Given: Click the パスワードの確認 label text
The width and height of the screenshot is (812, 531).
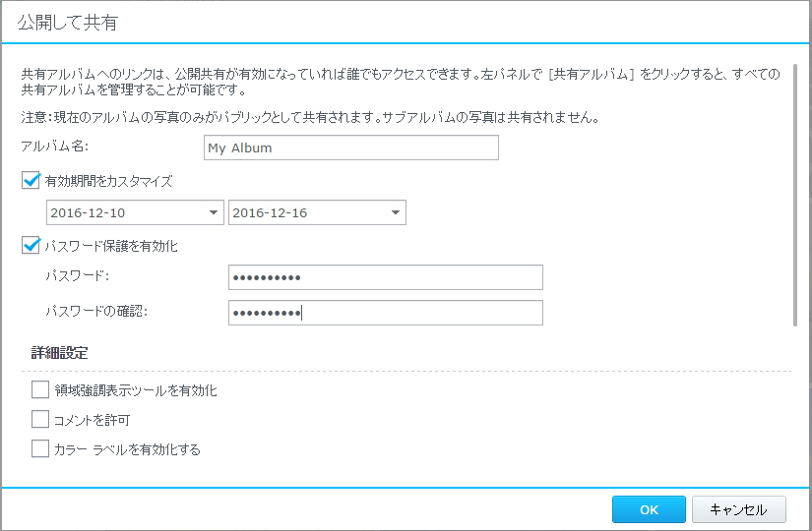Looking at the screenshot, I should 95,312.
